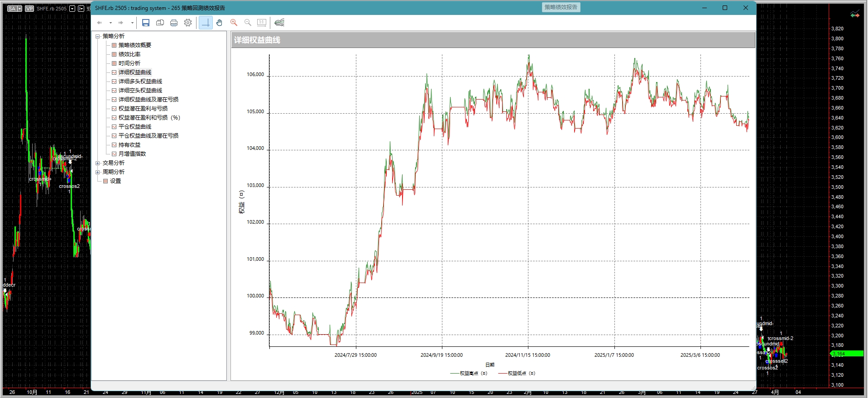The width and height of the screenshot is (868, 398).
Task: Zoom out on the equity chart
Action: pyautogui.click(x=248, y=23)
